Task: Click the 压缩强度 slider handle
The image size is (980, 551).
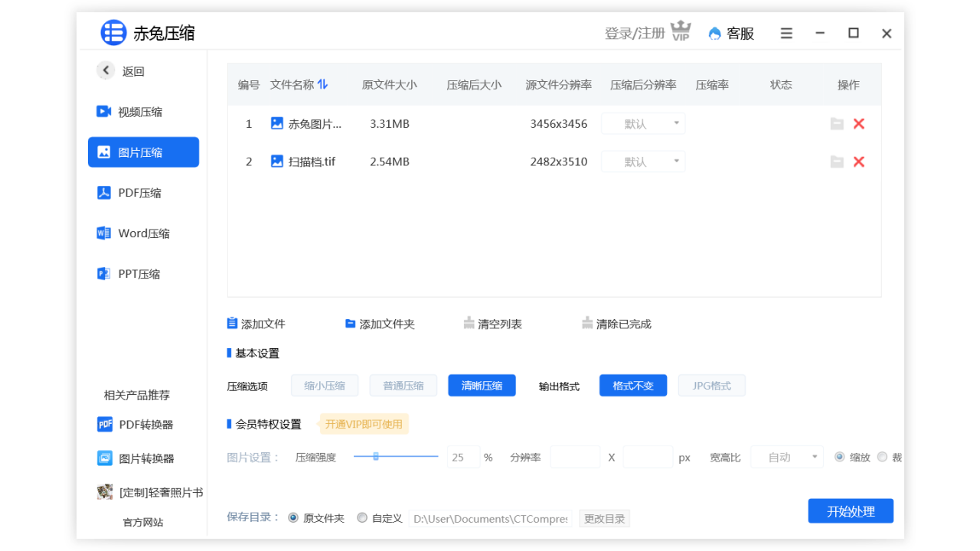Action: (376, 457)
